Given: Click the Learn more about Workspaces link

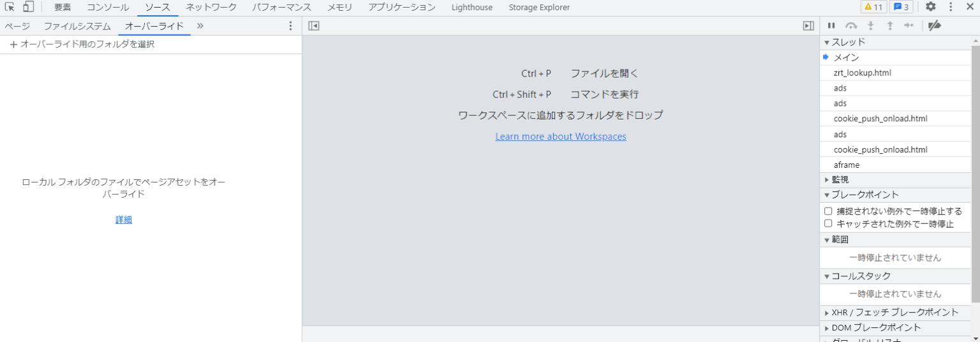Looking at the screenshot, I should [x=561, y=137].
